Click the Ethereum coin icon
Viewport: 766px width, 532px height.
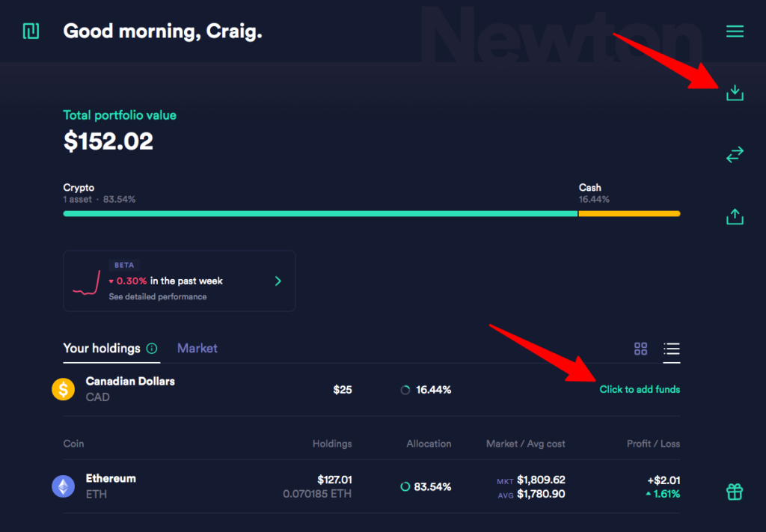pos(63,486)
